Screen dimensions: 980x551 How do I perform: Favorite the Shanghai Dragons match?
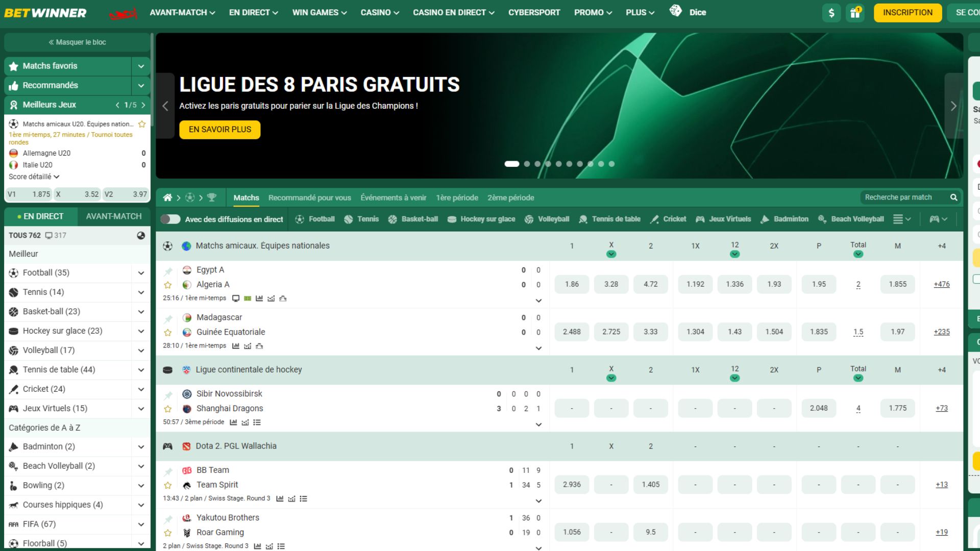168,408
